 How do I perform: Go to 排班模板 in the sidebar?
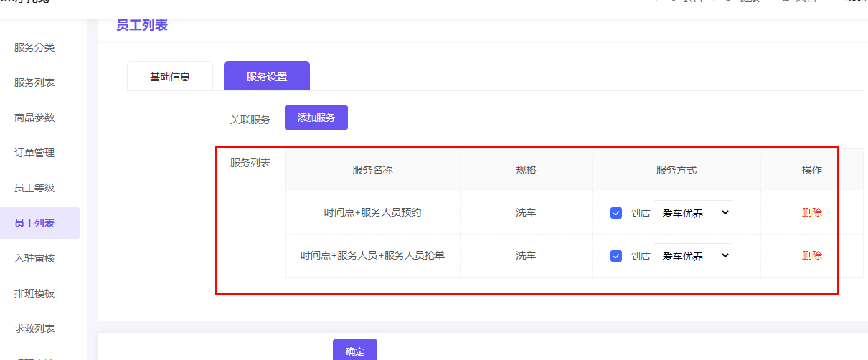[34, 293]
